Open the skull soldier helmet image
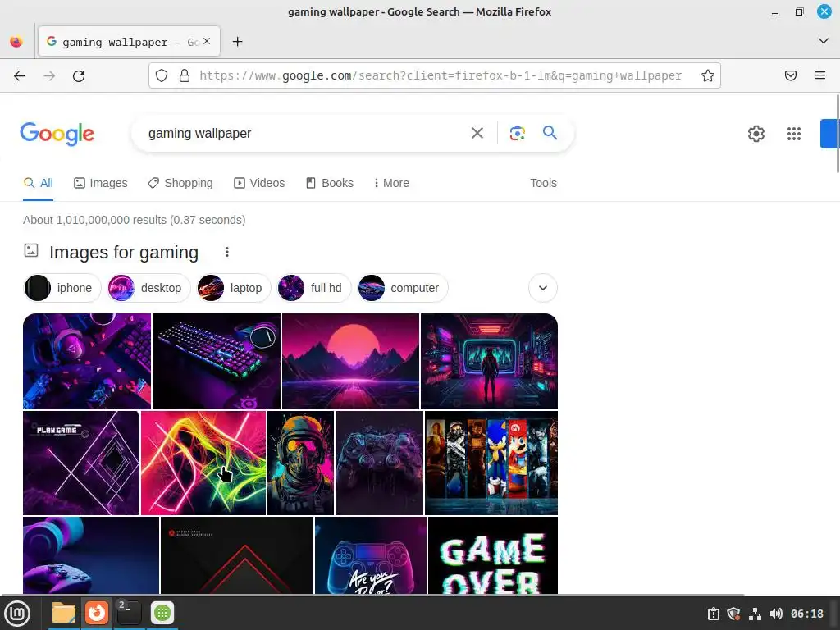Image resolution: width=840 pixels, height=630 pixels. coord(300,463)
